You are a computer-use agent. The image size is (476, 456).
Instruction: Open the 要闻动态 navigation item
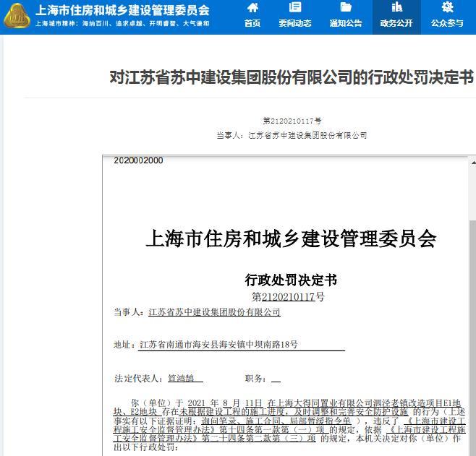(x=295, y=23)
